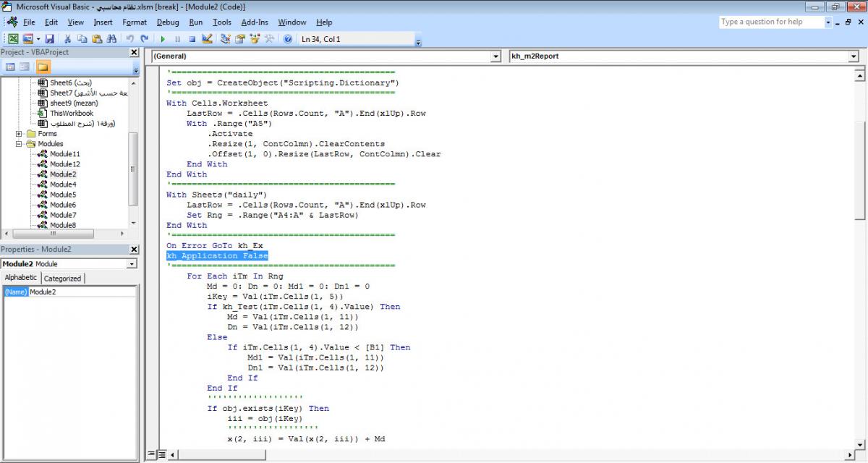
Task: Open Project Explorer from toolbar icon
Action: point(226,39)
